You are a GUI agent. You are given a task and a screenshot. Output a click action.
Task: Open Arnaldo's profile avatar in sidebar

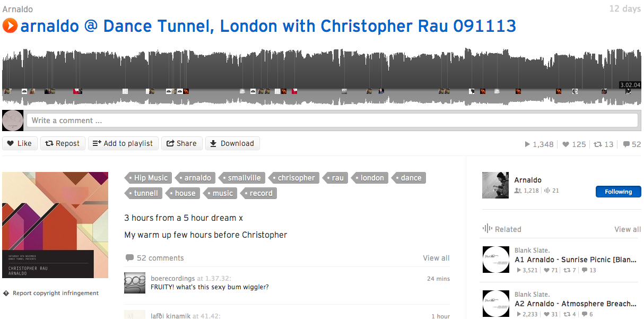495,185
